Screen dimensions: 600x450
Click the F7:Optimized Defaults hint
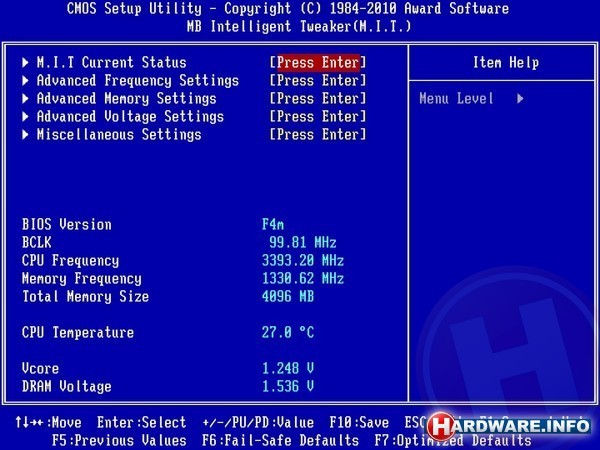coord(453,440)
